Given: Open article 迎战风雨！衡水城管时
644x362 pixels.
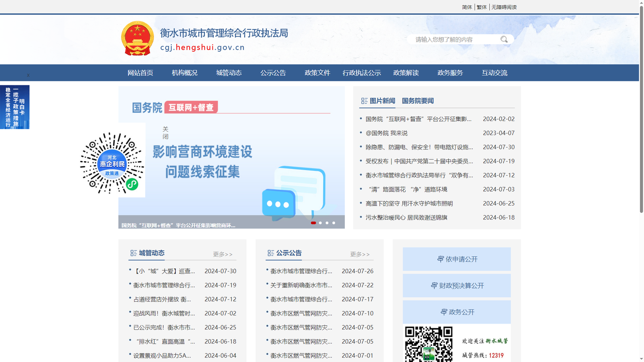Looking at the screenshot, I should [x=164, y=313].
